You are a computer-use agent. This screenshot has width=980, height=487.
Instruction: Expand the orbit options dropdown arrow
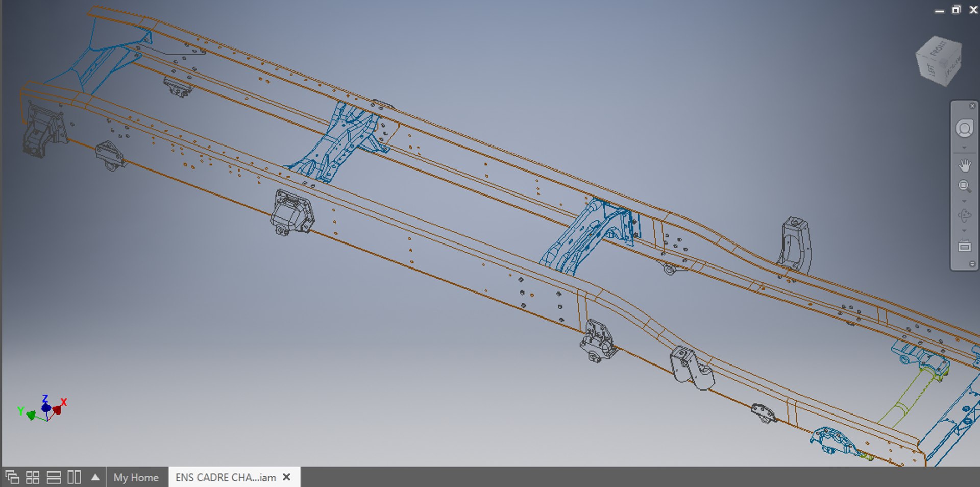964,231
